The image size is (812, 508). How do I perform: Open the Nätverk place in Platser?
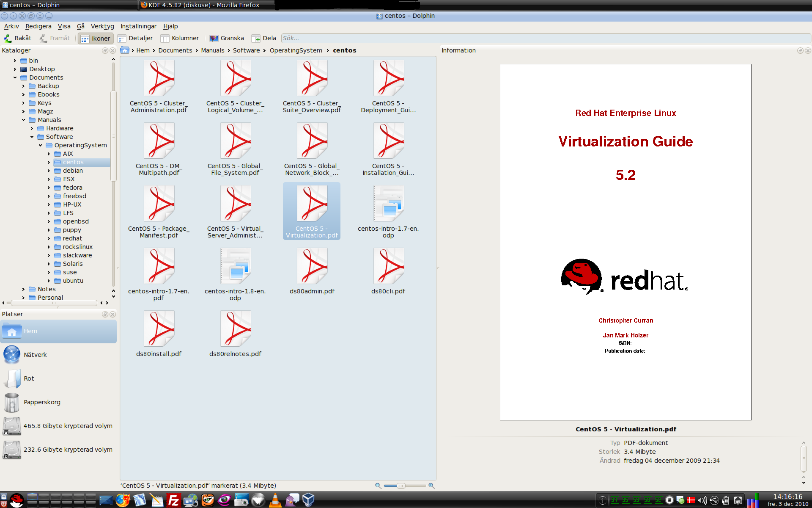tap(58, 355)
